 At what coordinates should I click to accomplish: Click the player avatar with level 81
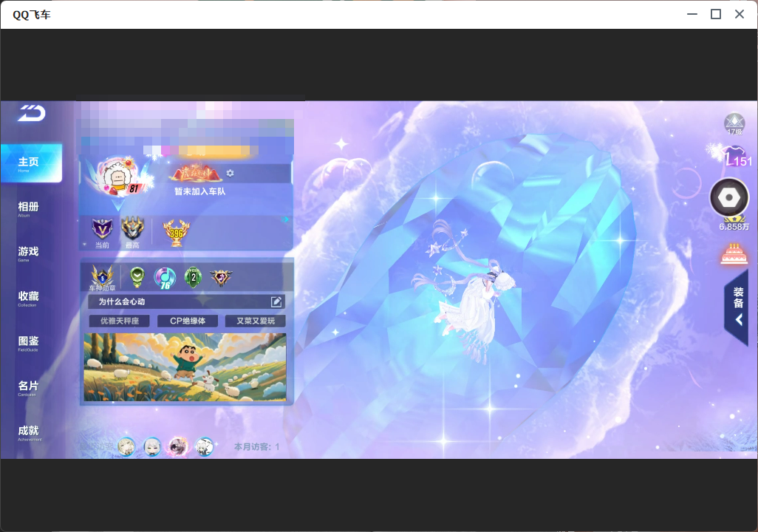coord(117,177)
